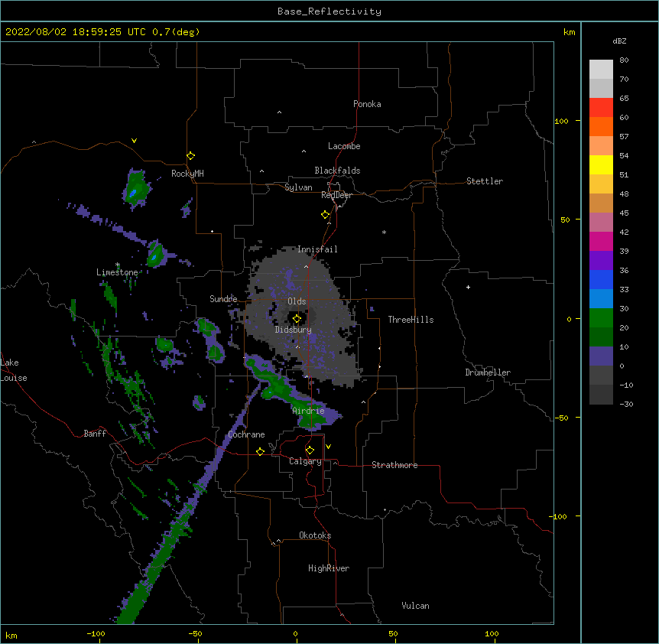659x644 pixels.
Task: Click the Banff label
Action: (95, 434)
